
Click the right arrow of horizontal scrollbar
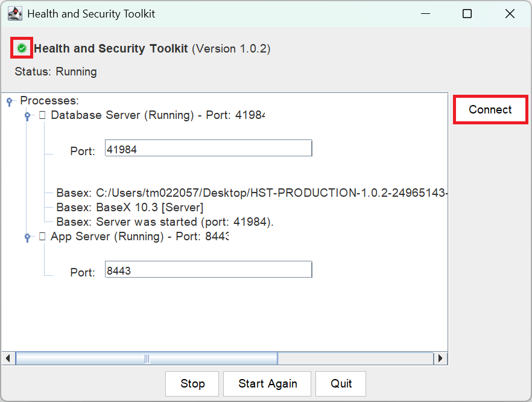(441, 359)
